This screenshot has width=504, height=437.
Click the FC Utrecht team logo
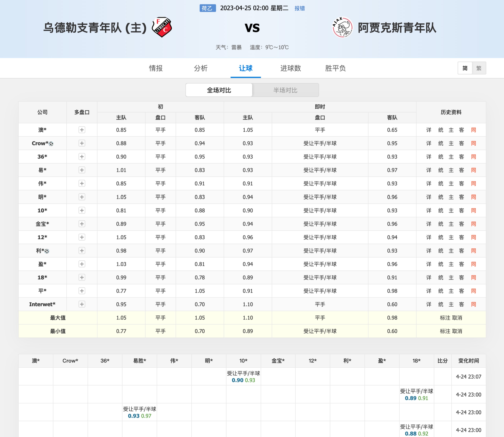pos(162,27)
